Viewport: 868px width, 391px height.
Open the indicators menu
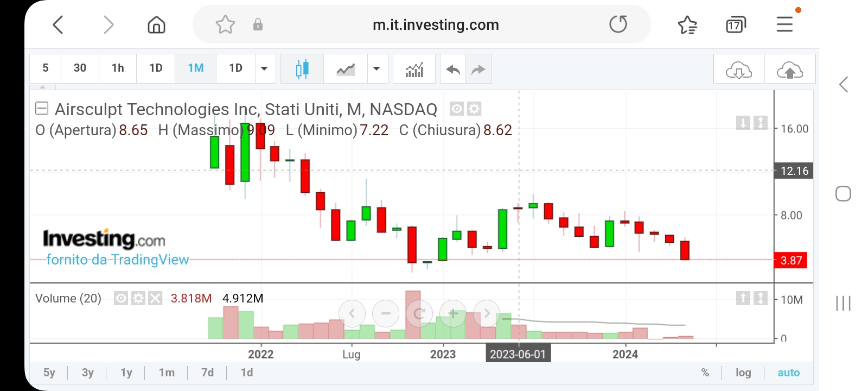point(414,68)
